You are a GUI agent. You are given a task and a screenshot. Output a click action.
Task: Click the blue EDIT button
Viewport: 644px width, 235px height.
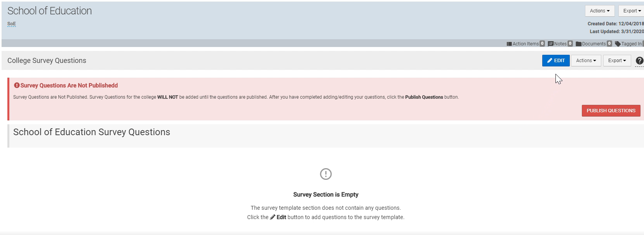pos(556,61)
